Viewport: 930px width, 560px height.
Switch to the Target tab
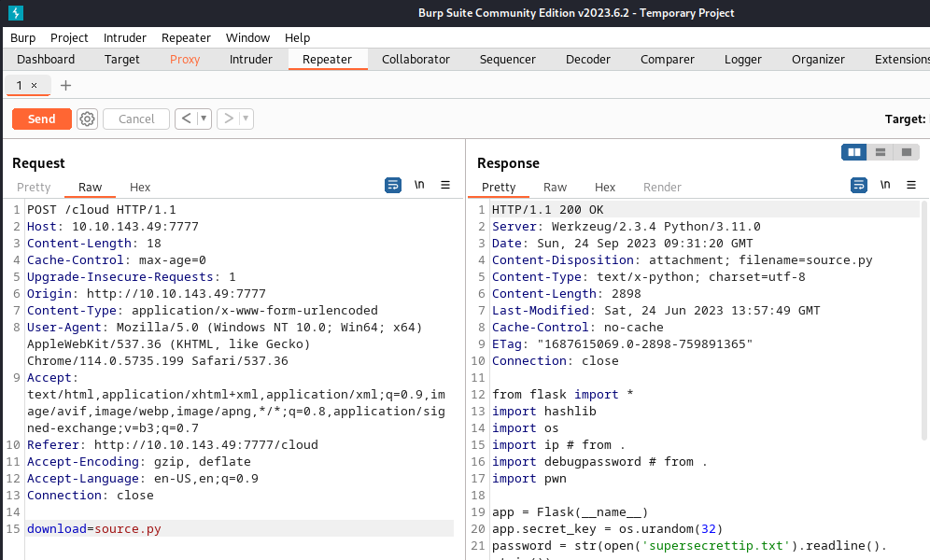pos(121,59)
